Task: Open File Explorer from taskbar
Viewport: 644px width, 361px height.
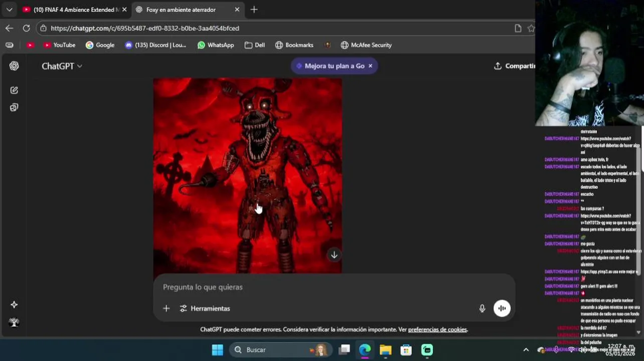Action: (x=385, y=349)
